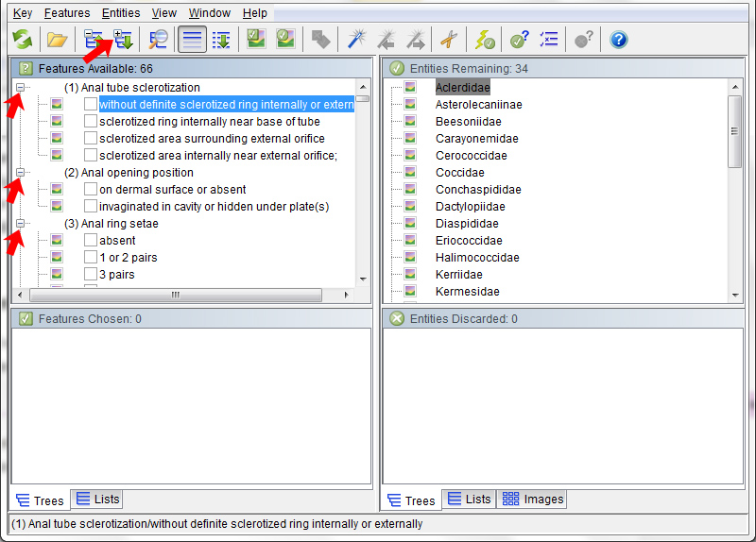
Task: Open help with blue question mark icon
Action: pyautogui.click(x=618, y=40)
